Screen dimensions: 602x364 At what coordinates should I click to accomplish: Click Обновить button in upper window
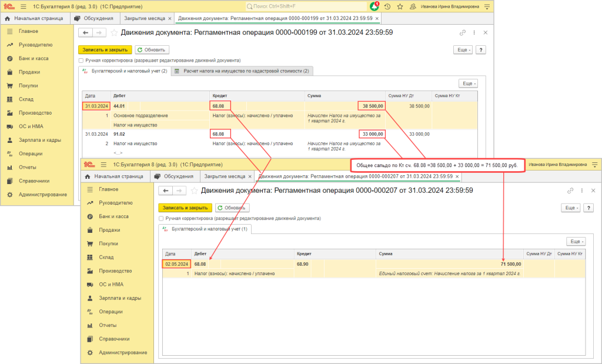[152, 50]
